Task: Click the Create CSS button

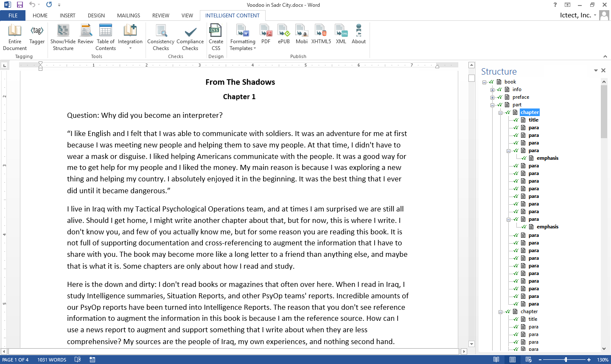Action: click(x=216, y=37)
